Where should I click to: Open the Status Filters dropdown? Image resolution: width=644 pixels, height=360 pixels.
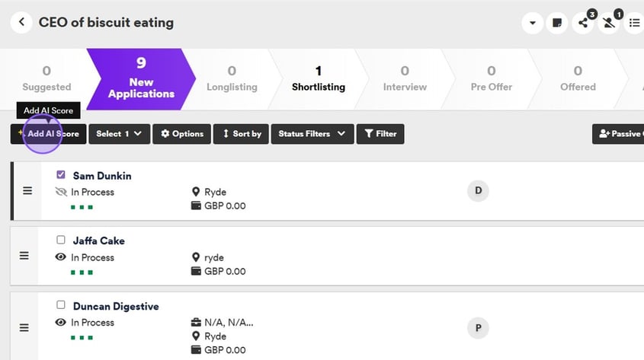pyautogui.click(x=312, y=134)
